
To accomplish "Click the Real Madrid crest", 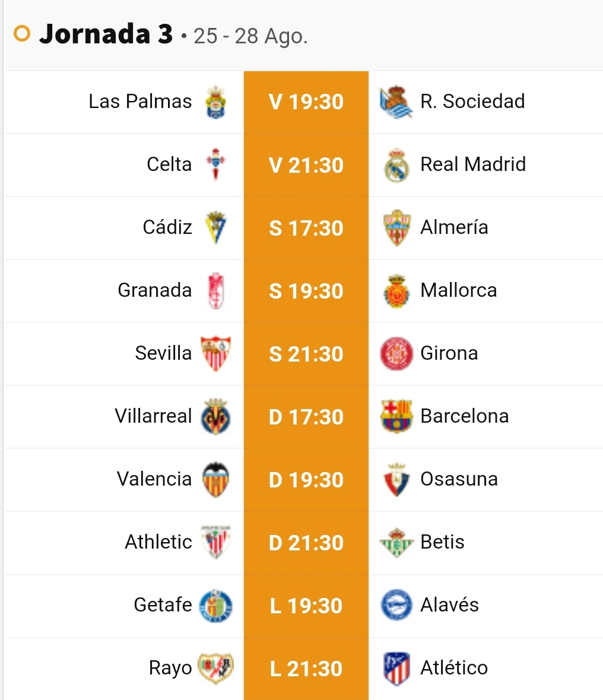I will point(396,166).
